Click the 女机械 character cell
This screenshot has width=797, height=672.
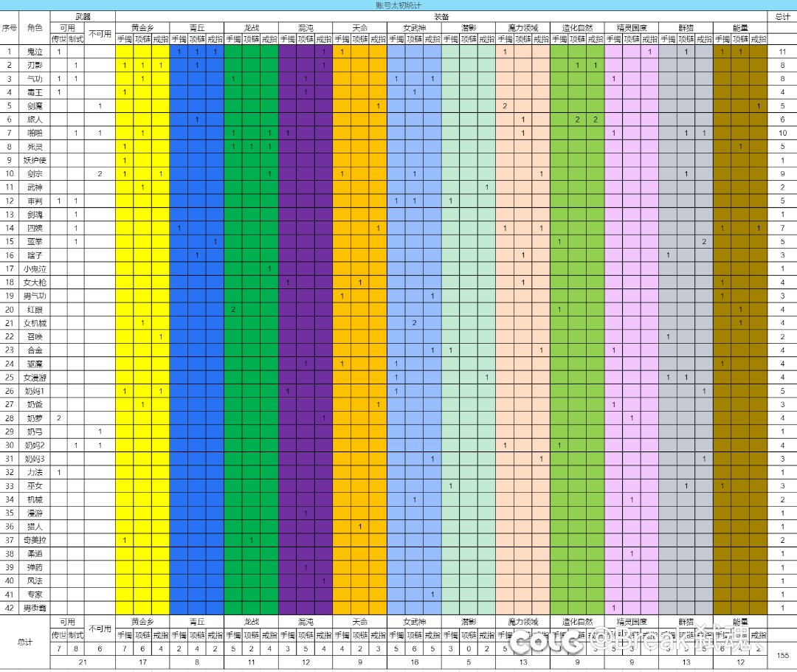(35, 323)
